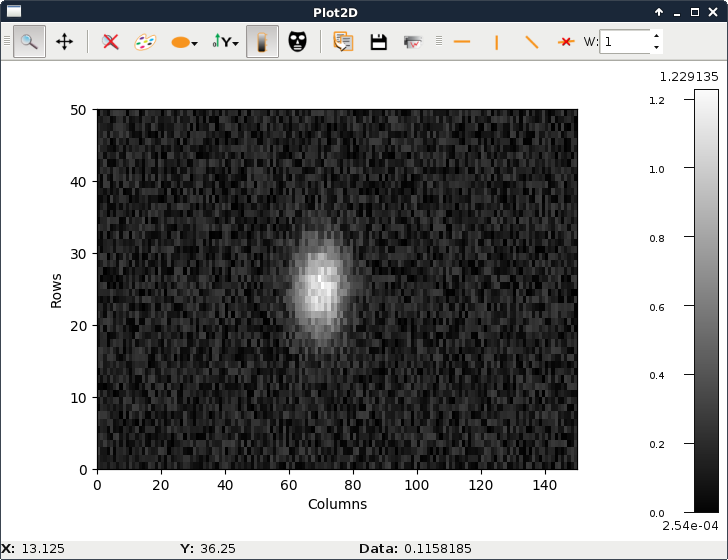Save the plot with floppy icon
This screenshot has width=728, height=560.
378,42
